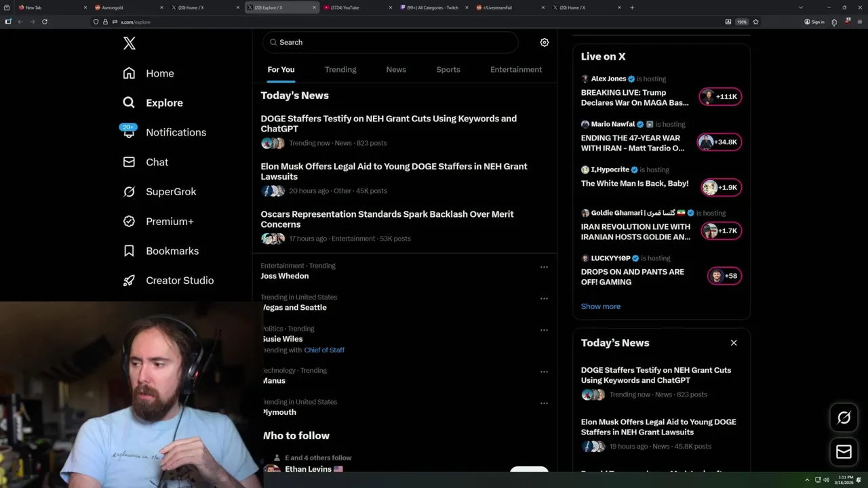The width and height of the screenshot is (868, 488).
Task: Click the floating messages envelope button
Action: pos(844,452)
